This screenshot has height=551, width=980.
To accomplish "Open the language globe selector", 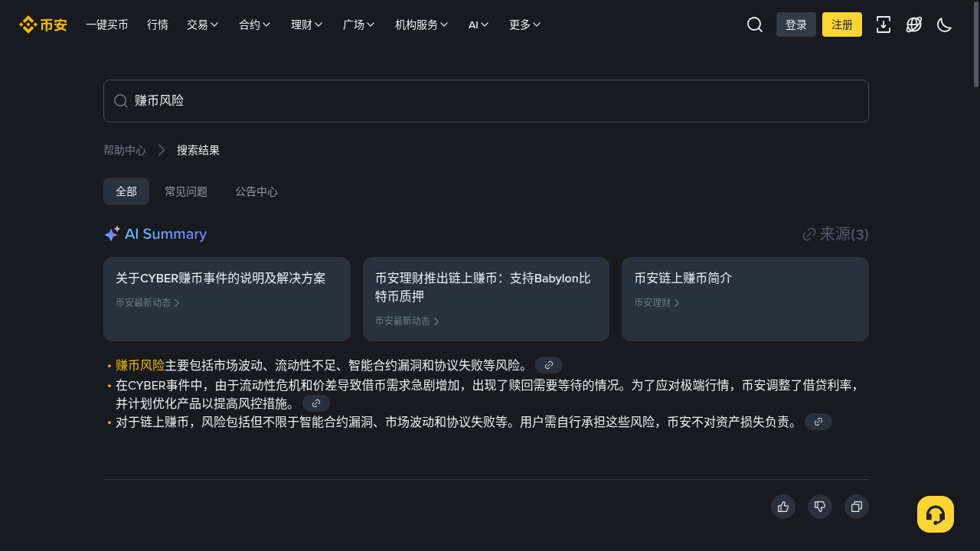I will pyautogui.click(x=914, y=24).
